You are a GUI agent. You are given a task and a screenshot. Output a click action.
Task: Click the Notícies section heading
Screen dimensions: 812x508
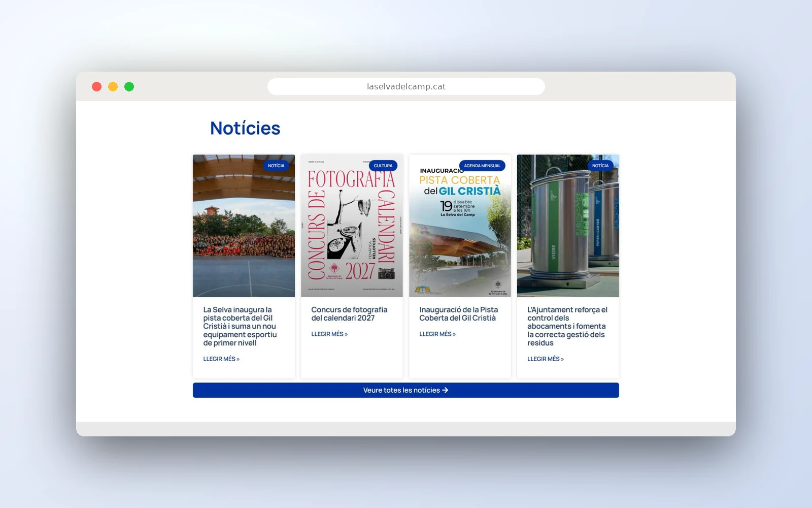(x=245, y=128)
